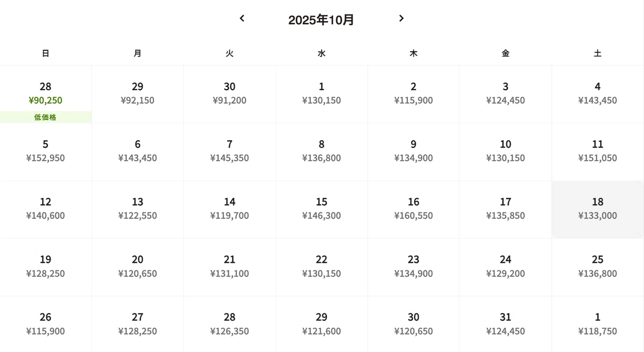
Task: Select October 29 at ¥121,600
Action: click(x=321, y=325)
